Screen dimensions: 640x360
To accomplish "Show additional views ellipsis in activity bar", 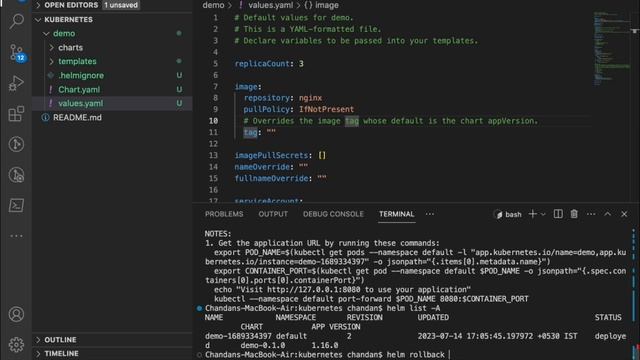I will coord(16,236).
